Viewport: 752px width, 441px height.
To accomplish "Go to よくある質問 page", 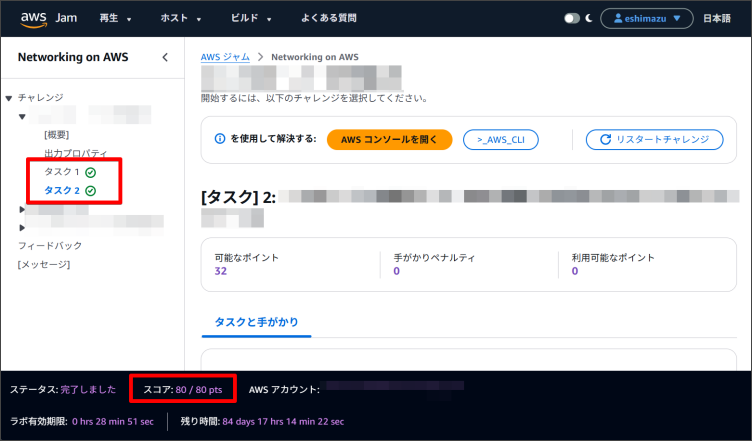I will pyautogui.click(x=328, y=18).
